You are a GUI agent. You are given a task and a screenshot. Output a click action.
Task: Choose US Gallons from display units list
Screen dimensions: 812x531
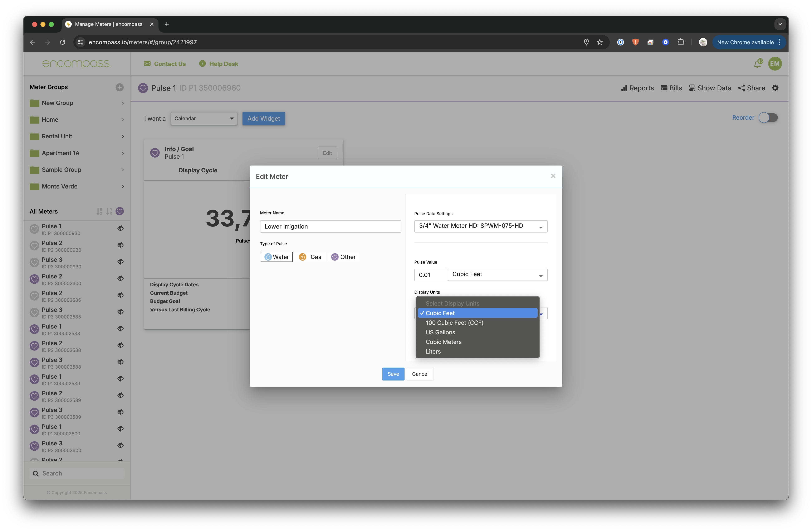pos(440,332)
